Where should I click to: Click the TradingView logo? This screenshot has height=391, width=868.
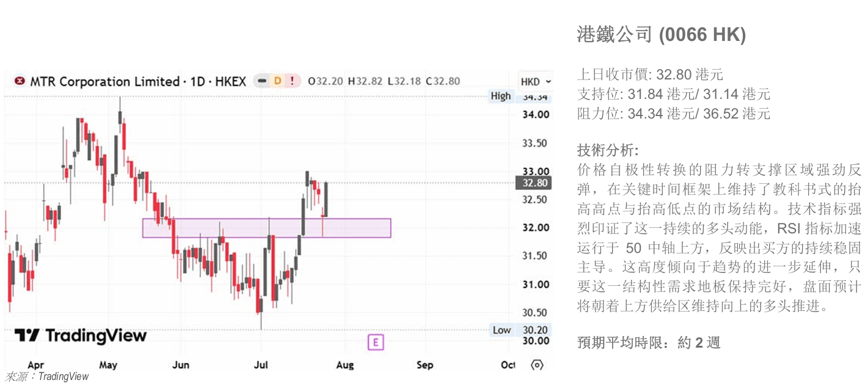81,336
